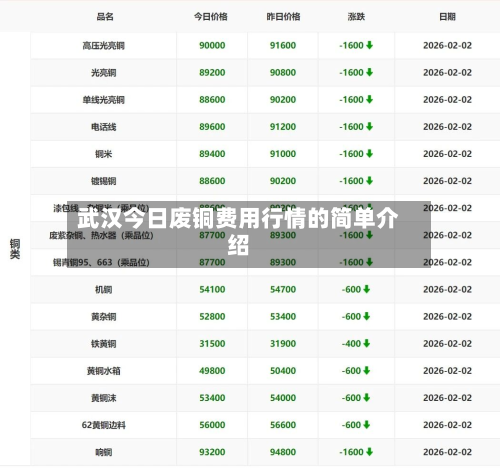Select the product name 铁黄铜
Image resolution: width=500 pixels, height=469 pixels.
(103, 344)
